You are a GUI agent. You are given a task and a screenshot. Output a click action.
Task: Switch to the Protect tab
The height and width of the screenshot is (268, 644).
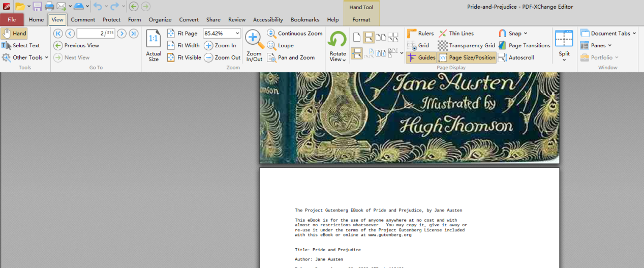click(x=112, y=20)
